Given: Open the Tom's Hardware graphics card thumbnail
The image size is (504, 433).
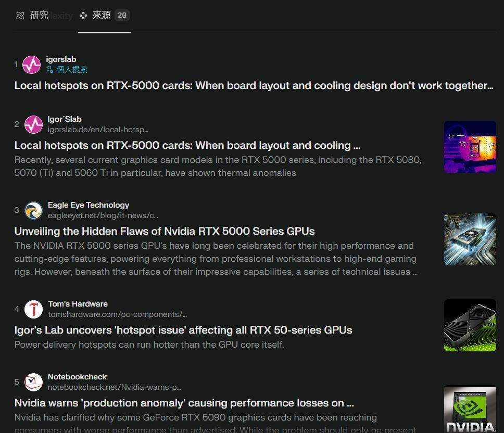Looking at the screenshot, I should [x=470, y=325].
